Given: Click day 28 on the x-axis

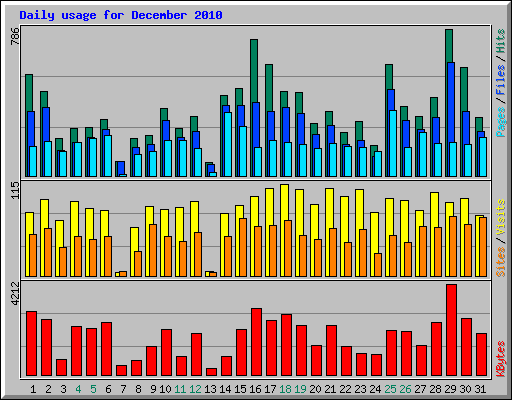Looking at the screenshot, I should point(435,389).
